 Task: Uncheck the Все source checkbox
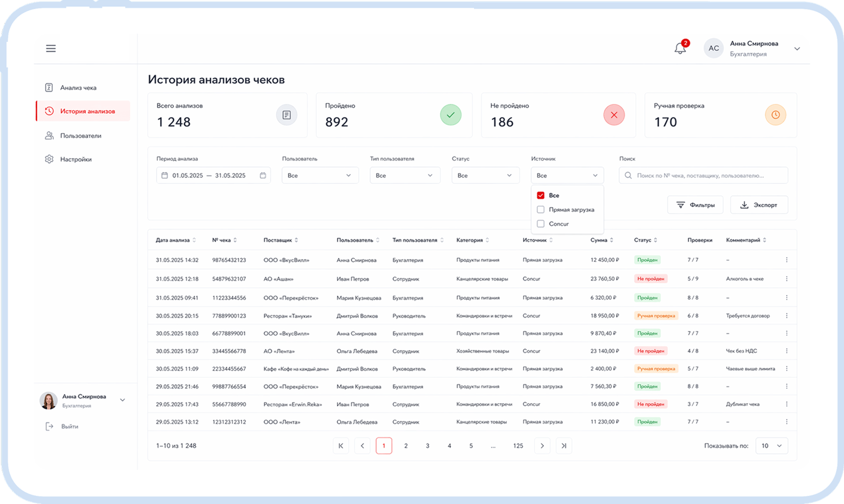(541, 195)
